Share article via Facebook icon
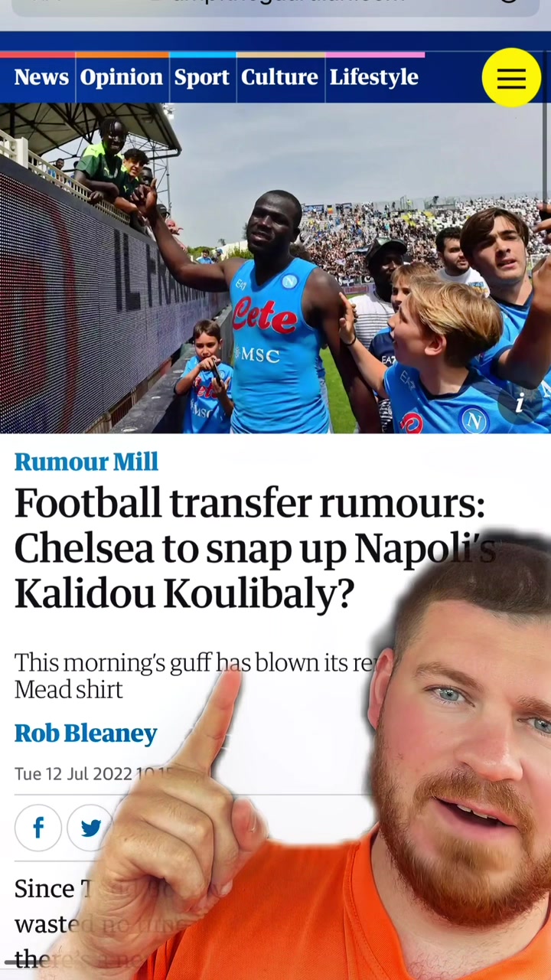Viewport: 551px width, 980px height. (38, 828)
